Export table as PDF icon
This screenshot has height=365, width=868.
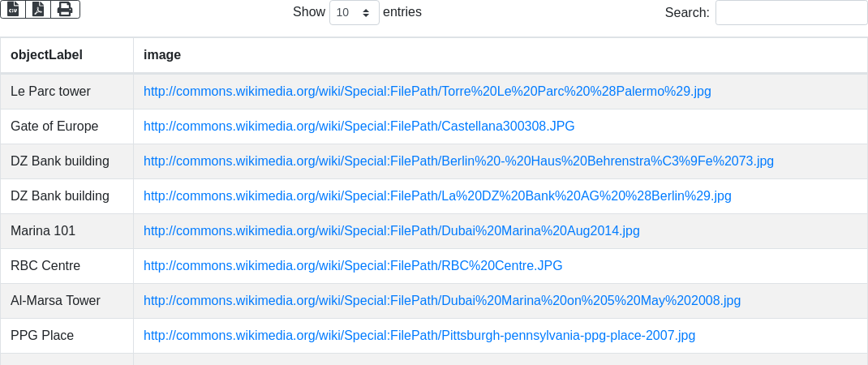point(38,9)
